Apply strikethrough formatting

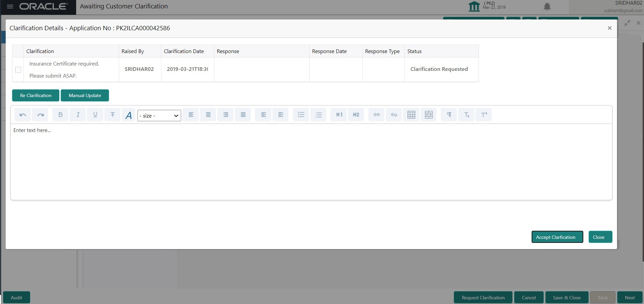click(x=113, y=115)
